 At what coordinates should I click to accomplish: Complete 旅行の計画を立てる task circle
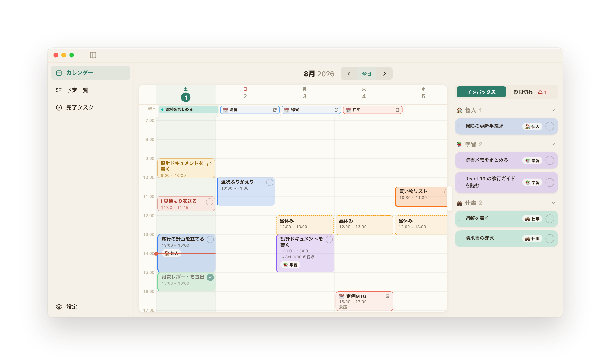(210, 239)
